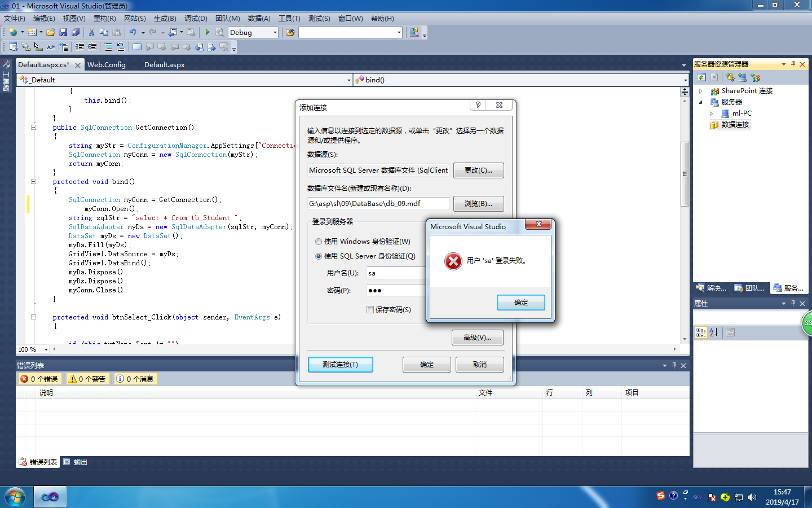
Task: Click the Windows Start button
Action: click(x=15, y=497)
